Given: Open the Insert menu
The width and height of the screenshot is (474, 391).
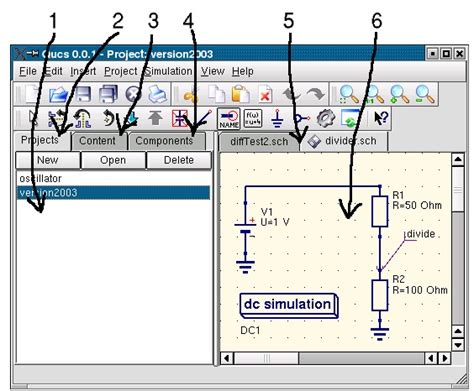Looking at the screenshot, I should tap(83, 71).
